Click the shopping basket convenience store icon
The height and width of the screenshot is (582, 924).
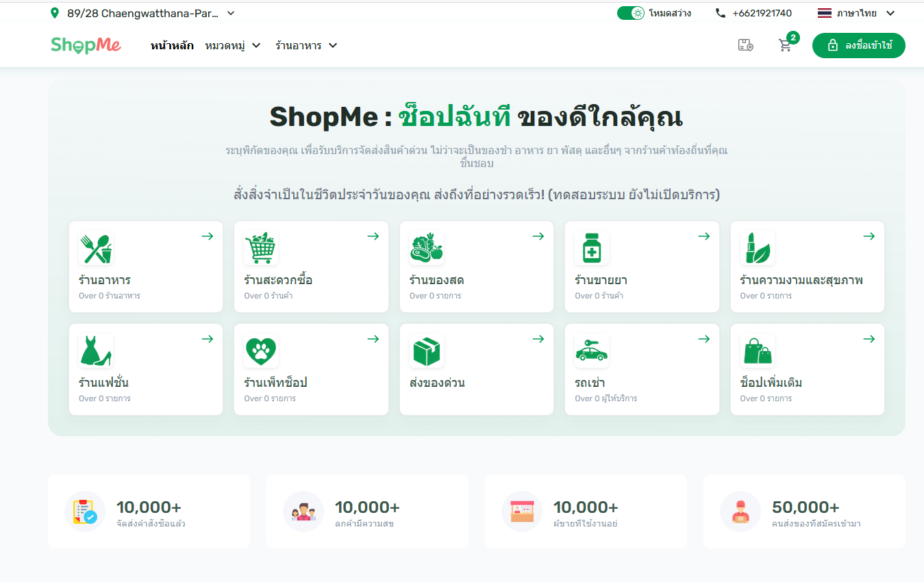[261, 249]
